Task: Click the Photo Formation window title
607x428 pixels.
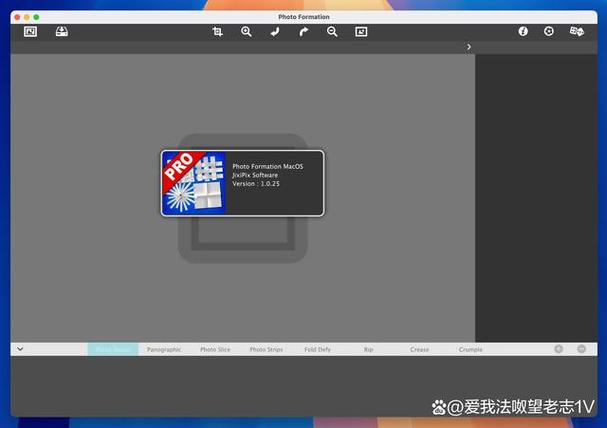Action: point(304,17)
